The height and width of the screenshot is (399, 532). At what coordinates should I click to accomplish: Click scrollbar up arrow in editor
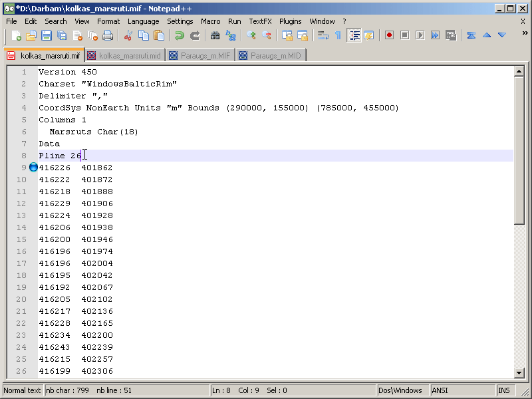(519, 71)
